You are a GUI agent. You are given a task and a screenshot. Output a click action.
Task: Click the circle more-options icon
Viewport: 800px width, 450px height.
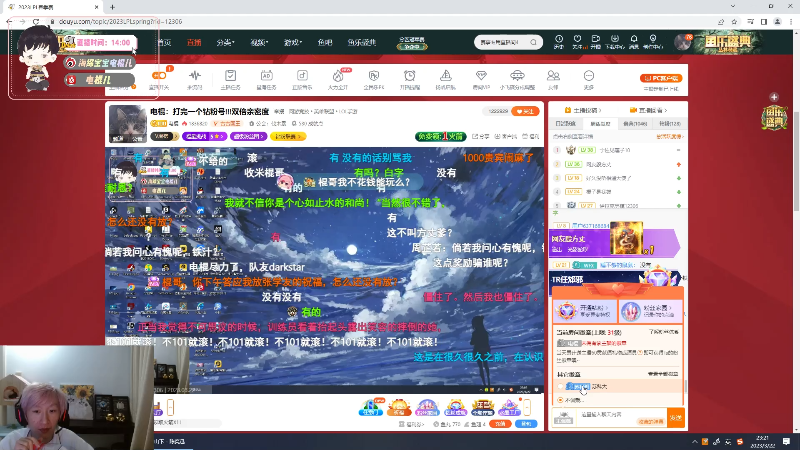[589, 76]
